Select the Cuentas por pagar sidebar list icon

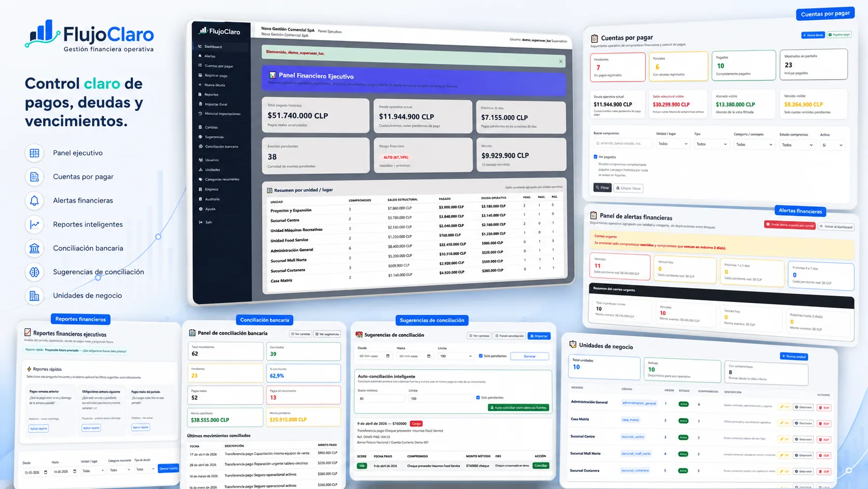tap(200, 65)
